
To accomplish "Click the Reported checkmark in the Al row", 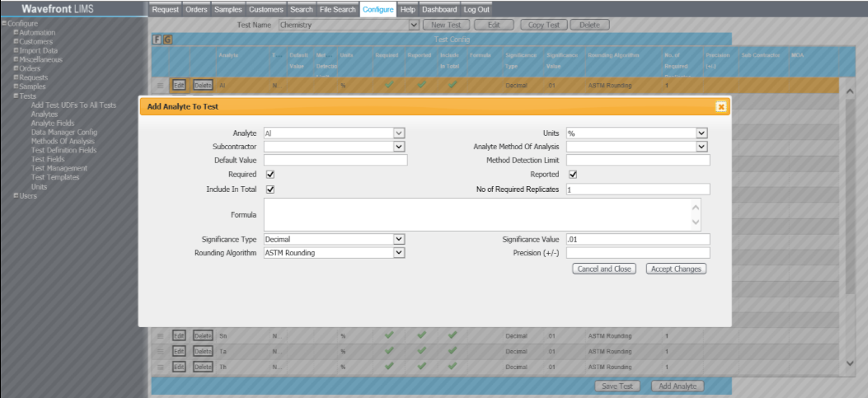I will click(x=421, y=85).
